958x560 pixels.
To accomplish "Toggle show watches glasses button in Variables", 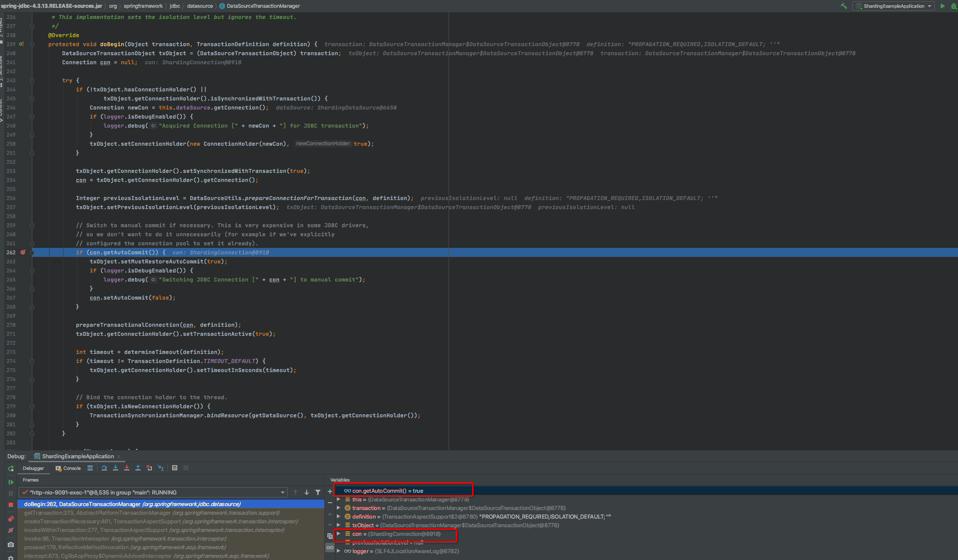I will tap(330, 547).
